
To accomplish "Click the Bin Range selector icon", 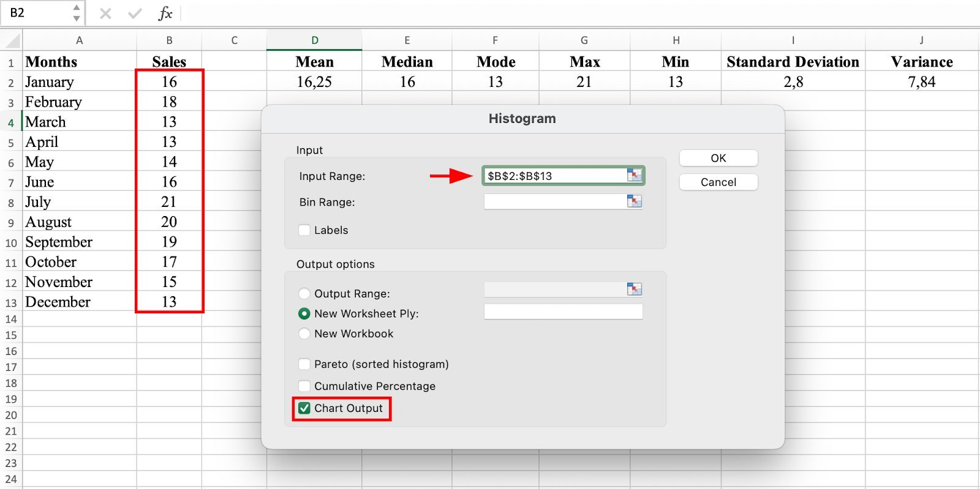I will click(x=634, y=201).
